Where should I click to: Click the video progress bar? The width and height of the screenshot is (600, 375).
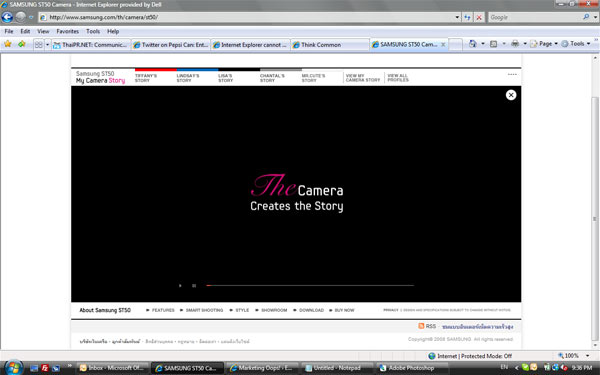tap(310, 285)
